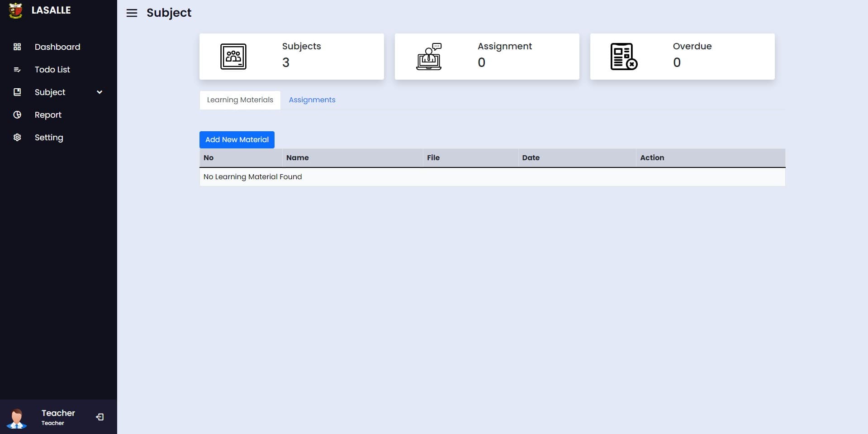Click the Todo List checklist icon

coord(17,69)
